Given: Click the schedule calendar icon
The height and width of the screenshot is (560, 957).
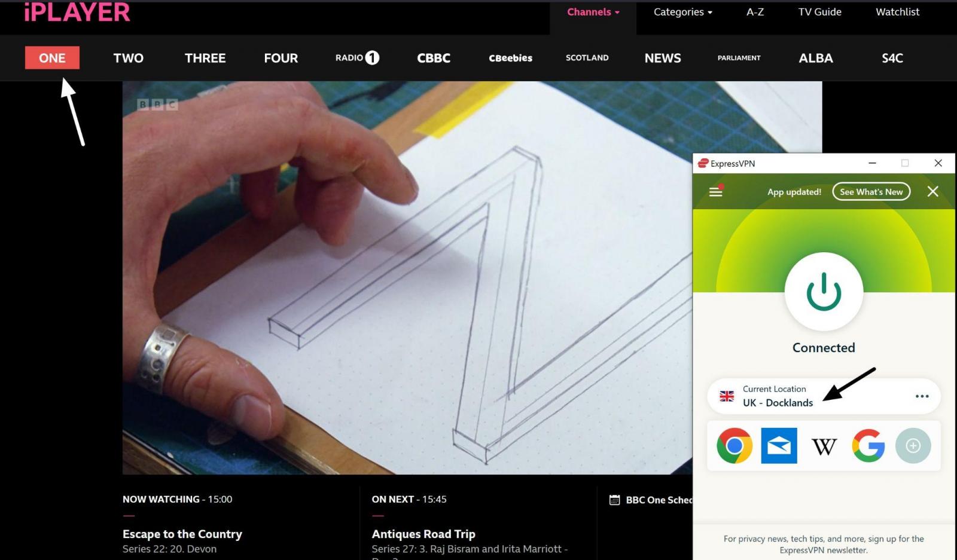Looking at the screenshot, I should click(x=614, y=500).
